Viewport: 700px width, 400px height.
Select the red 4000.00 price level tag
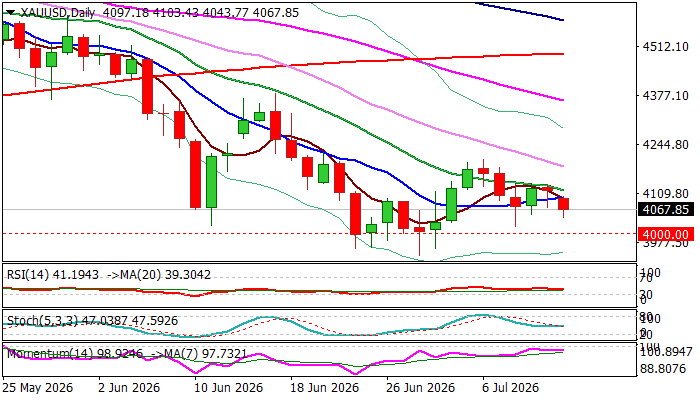pyautogui.click(x=666, y=234)
